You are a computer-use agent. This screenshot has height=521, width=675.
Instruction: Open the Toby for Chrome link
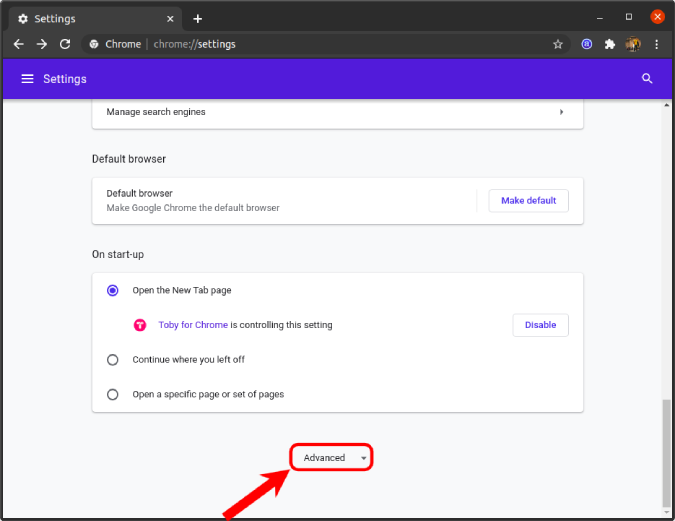pos(193,325)
